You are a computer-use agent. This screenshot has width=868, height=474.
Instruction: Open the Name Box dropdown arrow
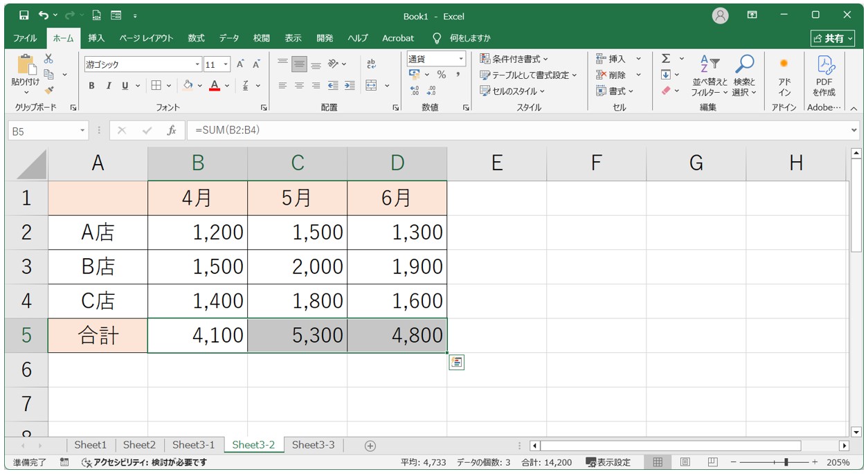[83, 130]
